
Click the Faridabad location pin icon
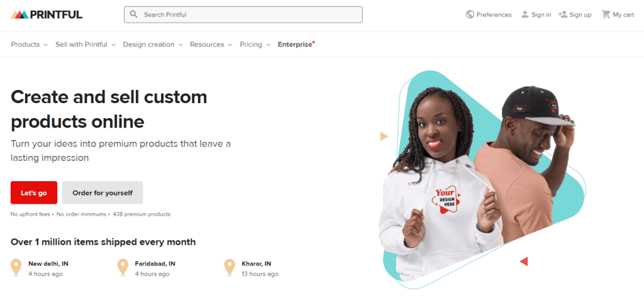pyautogui.click(x=123, y=268)
